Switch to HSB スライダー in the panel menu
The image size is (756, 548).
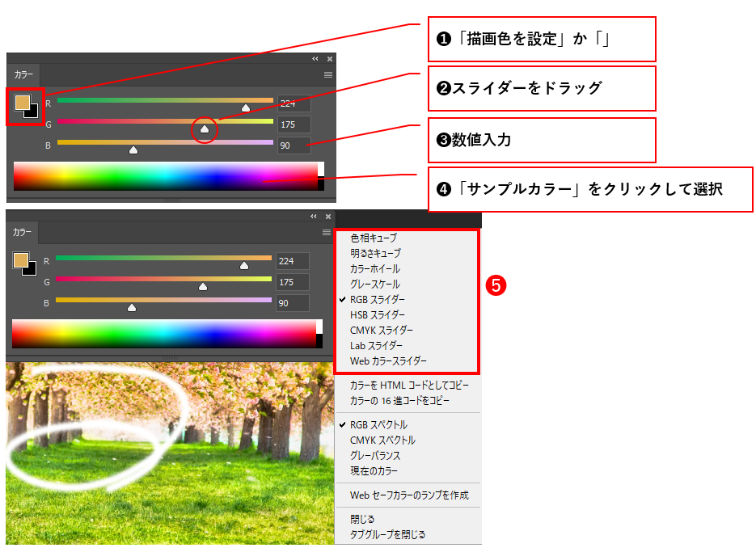[378, 314]
